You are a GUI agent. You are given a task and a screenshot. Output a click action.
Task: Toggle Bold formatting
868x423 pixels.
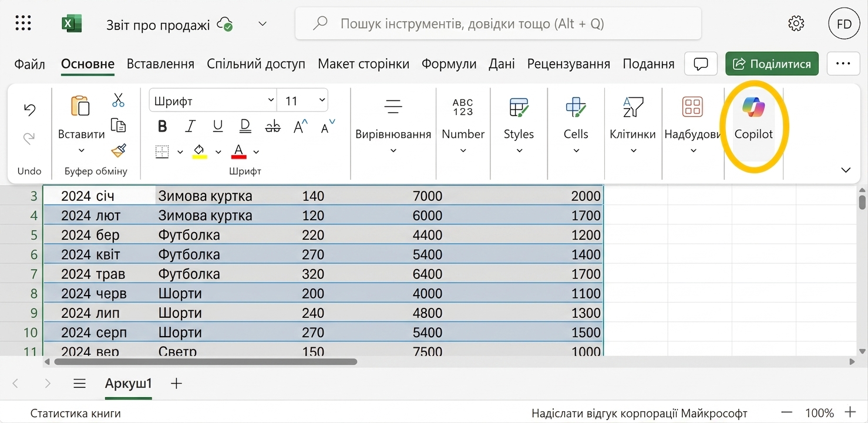163,126
